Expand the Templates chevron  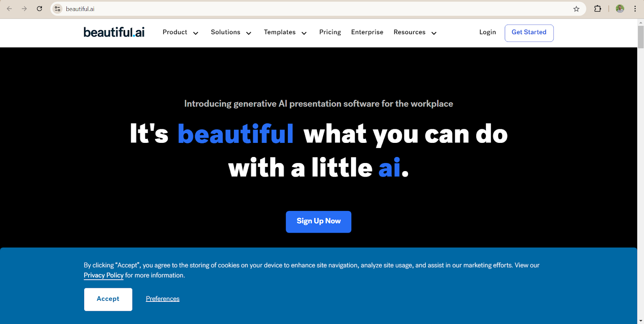point(304,33)
